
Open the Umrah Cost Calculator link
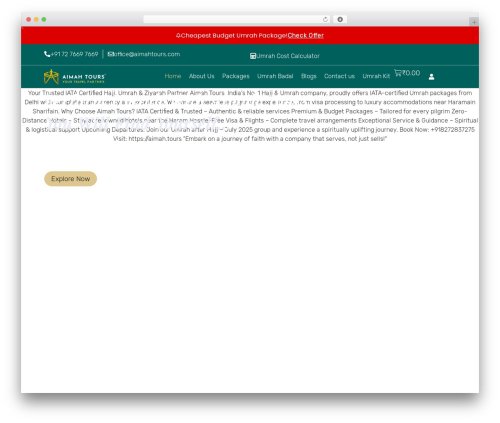pos(288,56)
